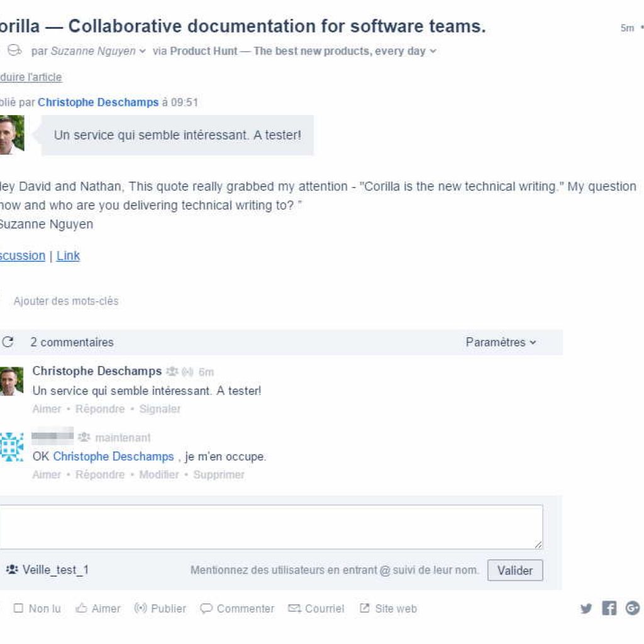Viewport: 644px width, 644px height.
Task: Click the refresh comments icon
Action: coord(8,341)
